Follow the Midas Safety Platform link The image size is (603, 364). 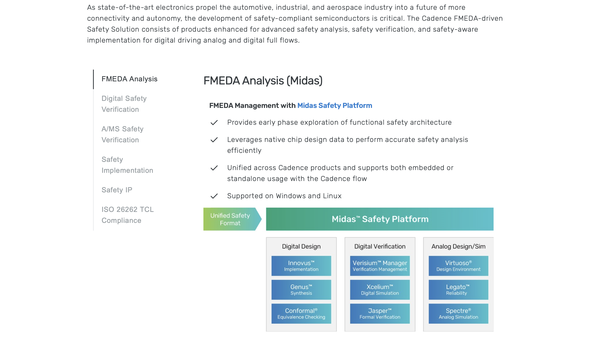point(335,106)
